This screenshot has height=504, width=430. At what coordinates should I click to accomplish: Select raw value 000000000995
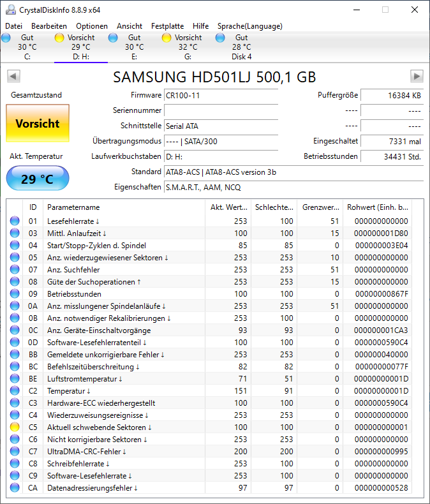[x=381, y=452]
